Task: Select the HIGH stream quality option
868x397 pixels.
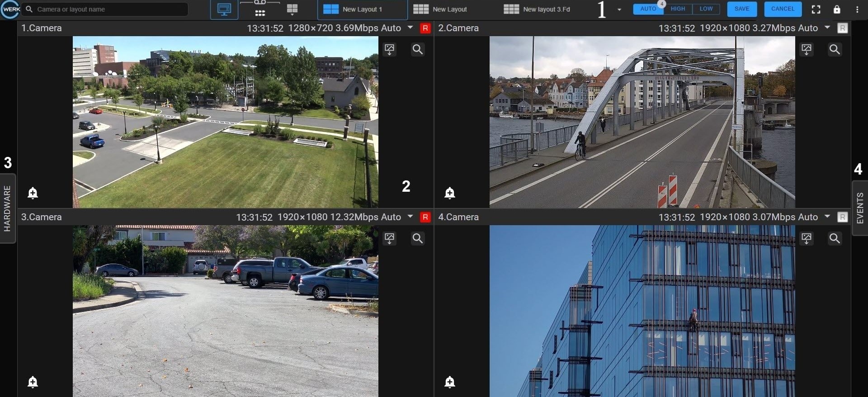Action: (x=678, y=9)
